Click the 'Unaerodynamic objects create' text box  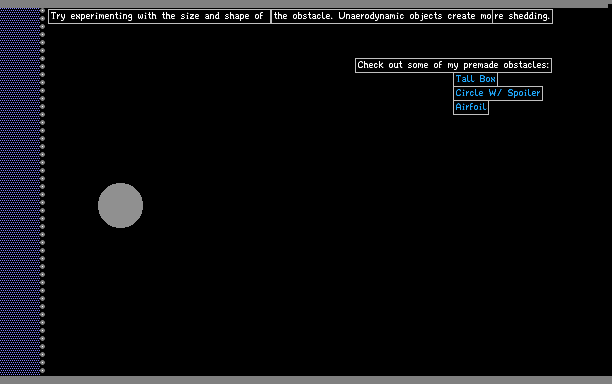(382, 16)
